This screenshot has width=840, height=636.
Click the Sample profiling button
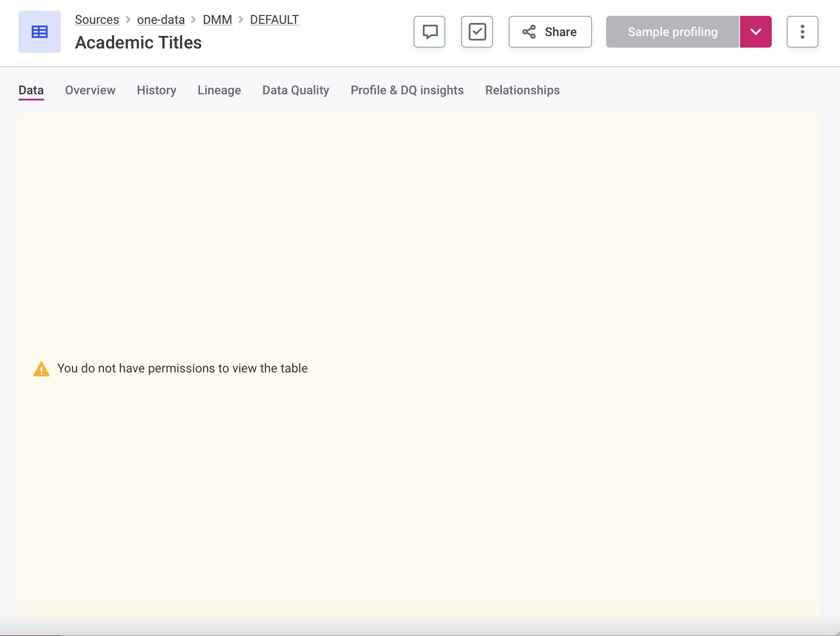click(x=672, y=31)
